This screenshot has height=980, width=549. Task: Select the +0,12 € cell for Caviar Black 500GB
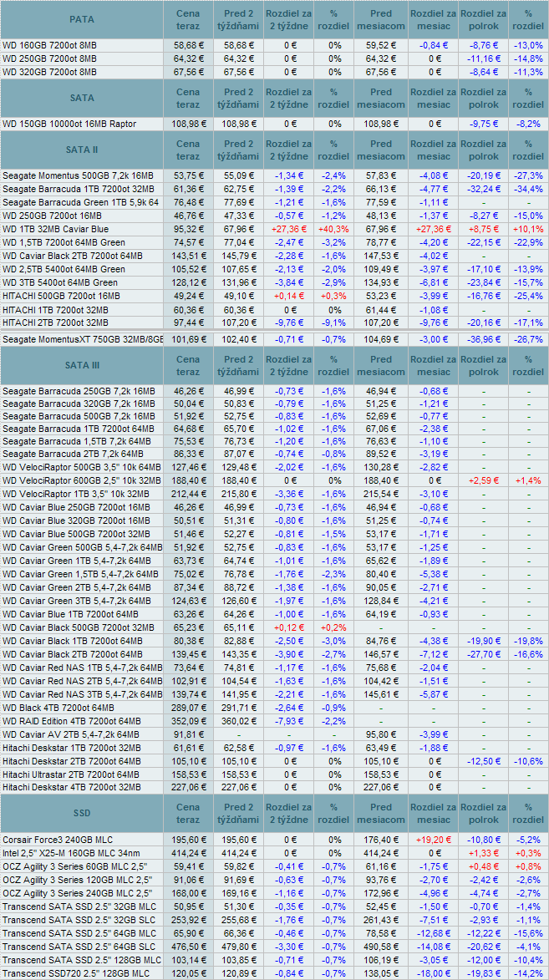point(288,627)
